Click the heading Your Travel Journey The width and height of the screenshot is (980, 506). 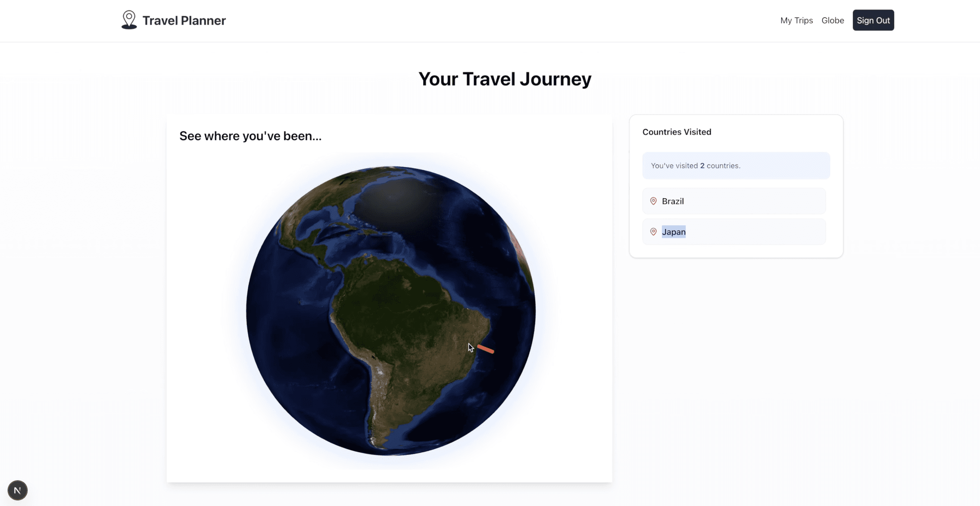pos(505,79)
